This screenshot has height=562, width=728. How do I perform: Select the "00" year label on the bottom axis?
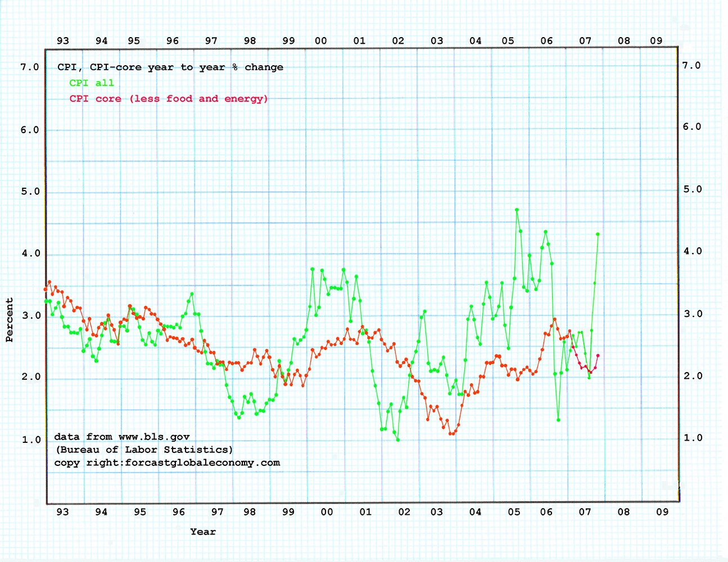click(327, 512)
